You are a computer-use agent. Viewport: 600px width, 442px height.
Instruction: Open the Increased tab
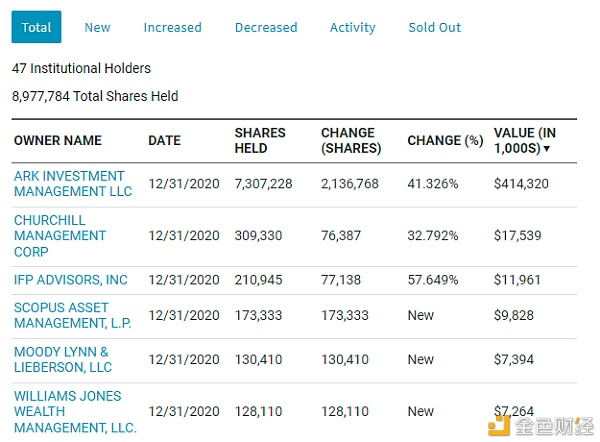tap(172, 27)
